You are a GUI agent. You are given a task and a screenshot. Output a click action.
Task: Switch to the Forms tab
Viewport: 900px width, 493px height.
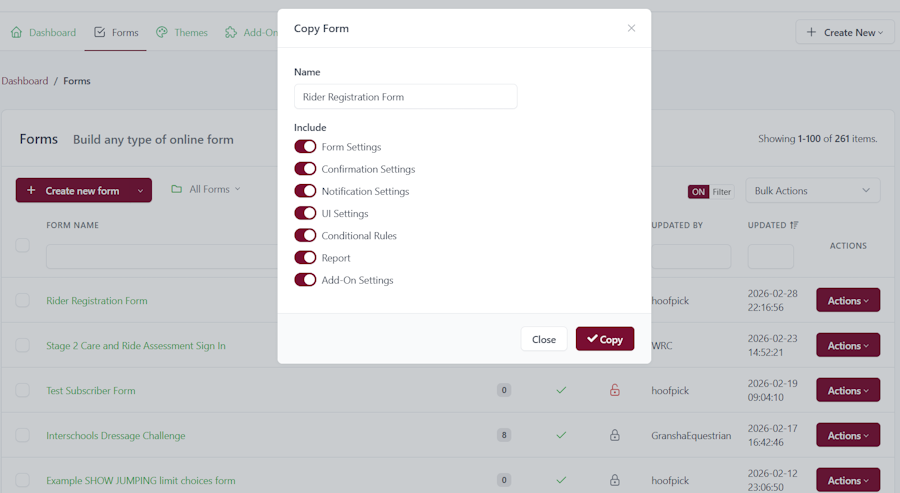116,33
